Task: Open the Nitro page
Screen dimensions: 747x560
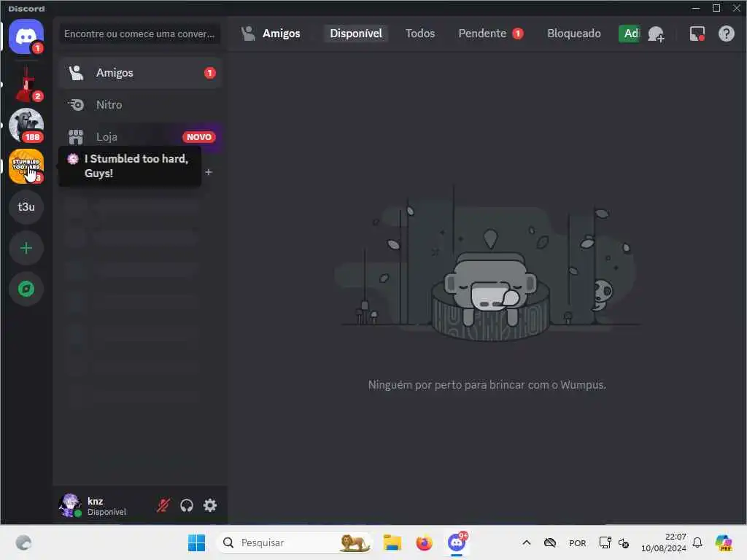Action: click(x=141, y=105)
